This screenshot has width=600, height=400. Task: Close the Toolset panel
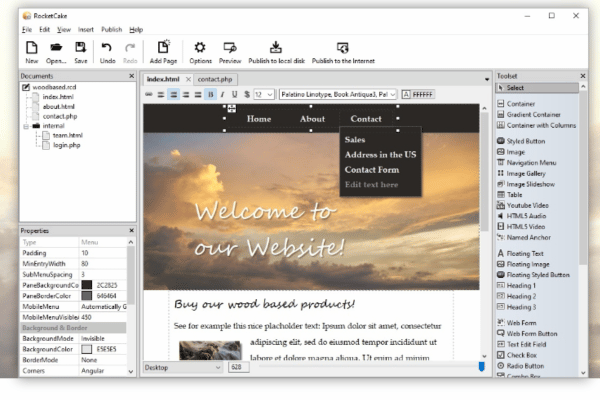[583, 76]
